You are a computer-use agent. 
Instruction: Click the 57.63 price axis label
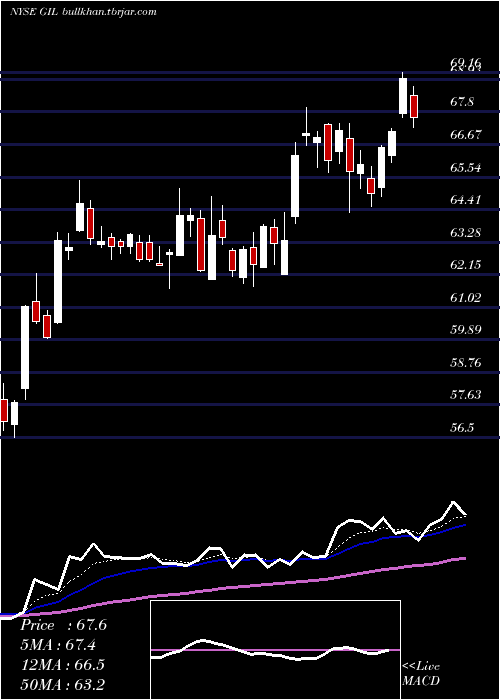[x=466, y=395]
